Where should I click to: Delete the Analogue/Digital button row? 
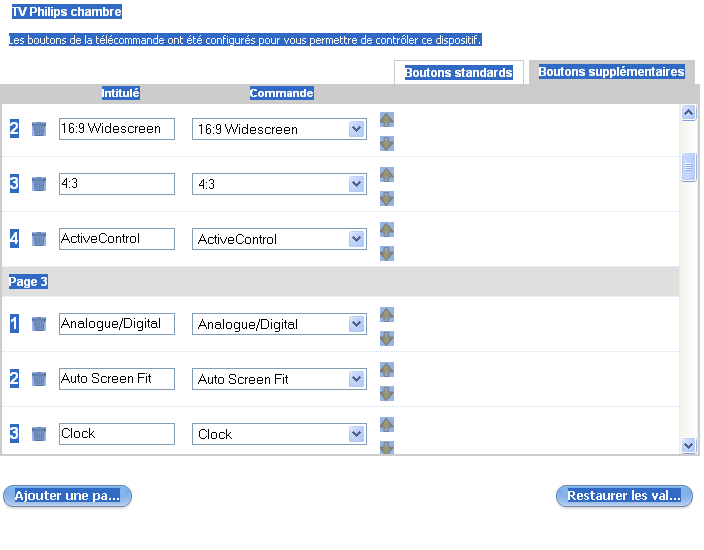[x=39, y=324]
